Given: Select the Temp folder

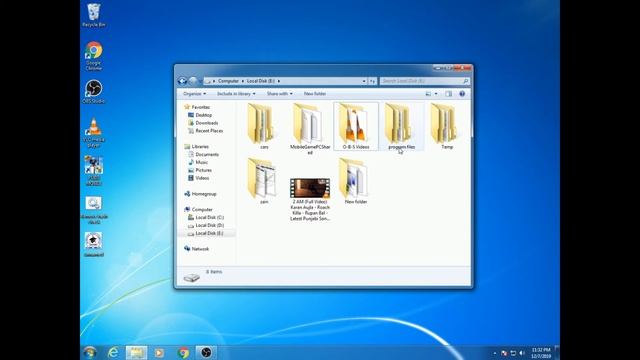Looking at the screenshot, I should (447, 126).
